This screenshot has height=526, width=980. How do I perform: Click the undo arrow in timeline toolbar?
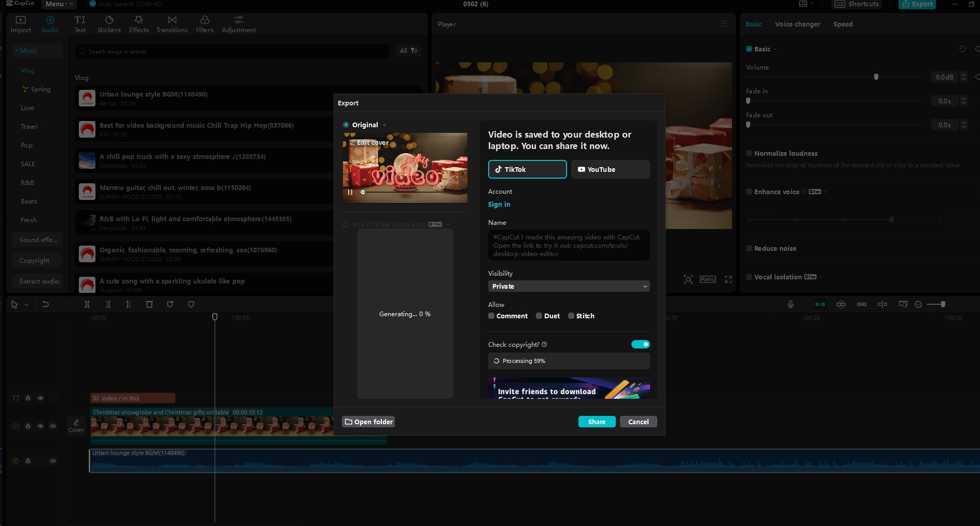click(46, 304)
